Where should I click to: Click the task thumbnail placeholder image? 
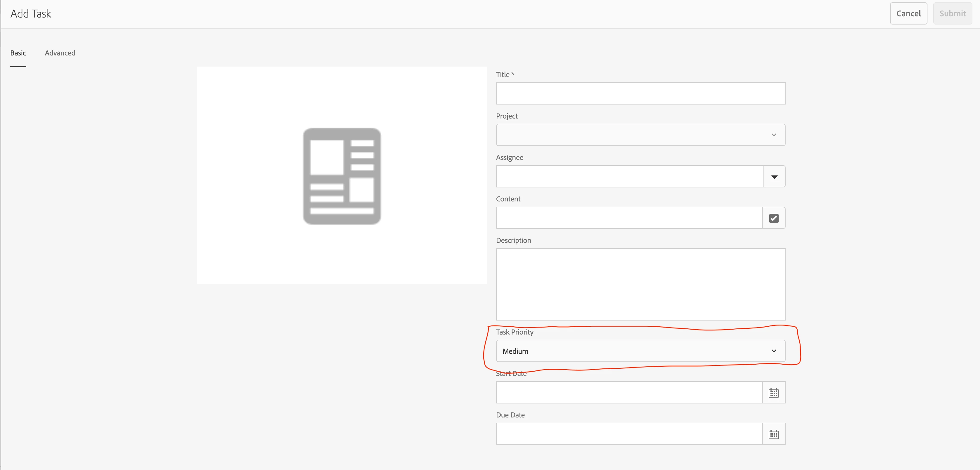(342, 175)
